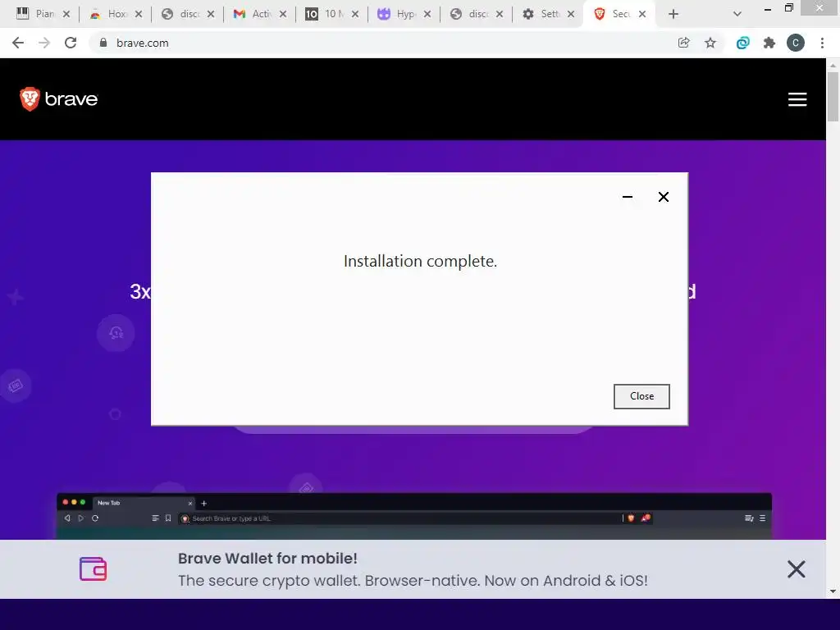Screen dimensions: 840x630
Task: Close the Piano tab
Action: 66,14
